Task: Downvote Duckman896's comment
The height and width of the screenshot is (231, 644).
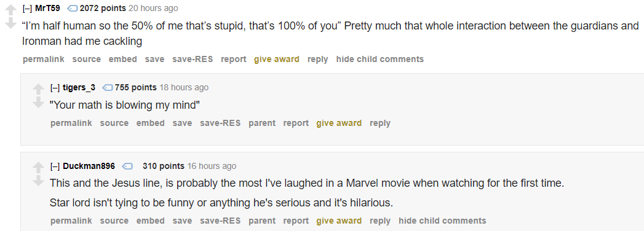Action: click(38, 181)
